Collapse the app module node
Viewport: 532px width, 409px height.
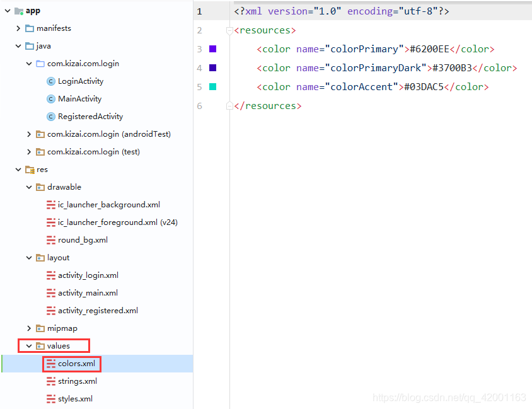pyautogui.click(x=8, y=11)
